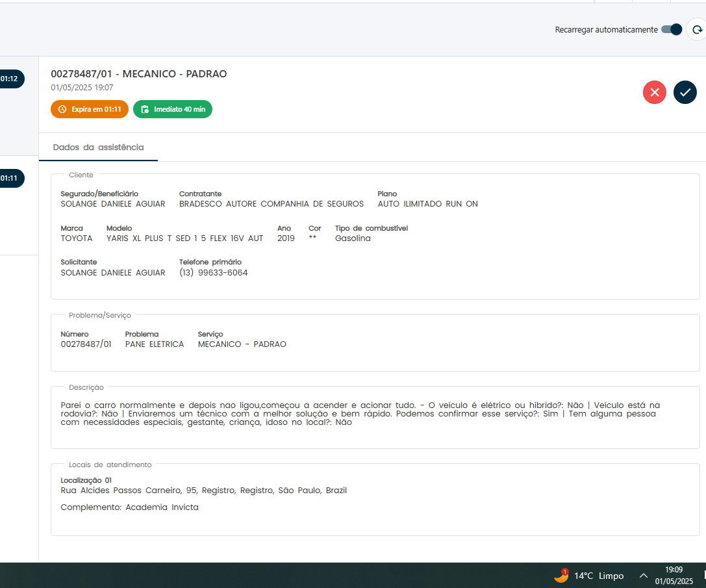Click the manual reload refresh icon
706x588 pixels.
point(697,30)
